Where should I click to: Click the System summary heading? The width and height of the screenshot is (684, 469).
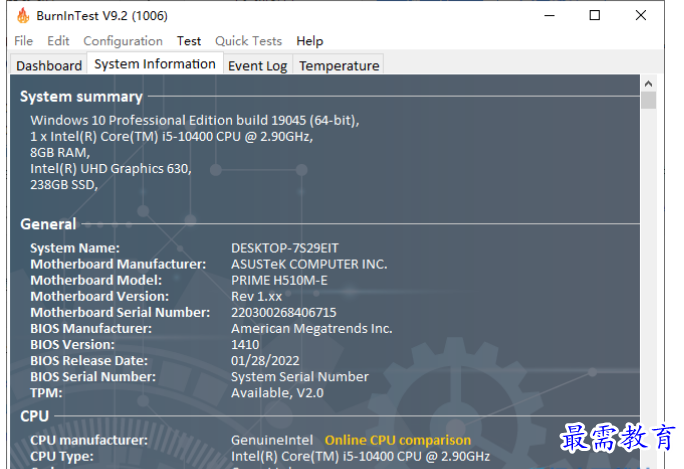tap(82, 96)
